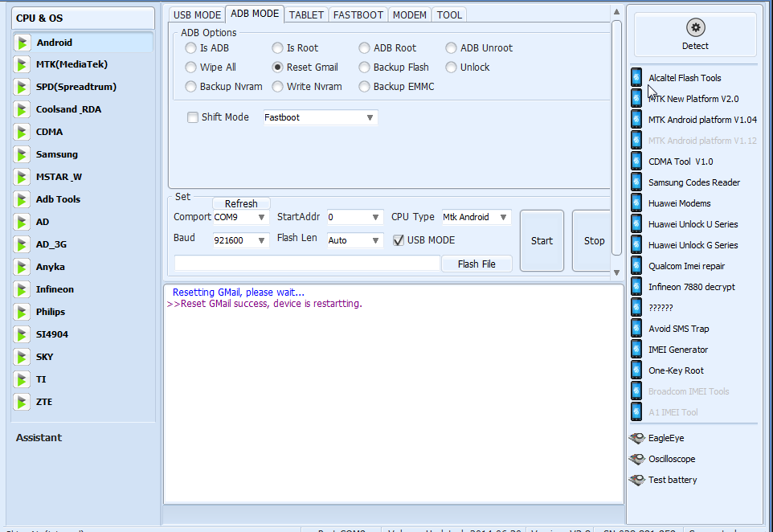Switch to the TOOL tab

tap(450, 14)
